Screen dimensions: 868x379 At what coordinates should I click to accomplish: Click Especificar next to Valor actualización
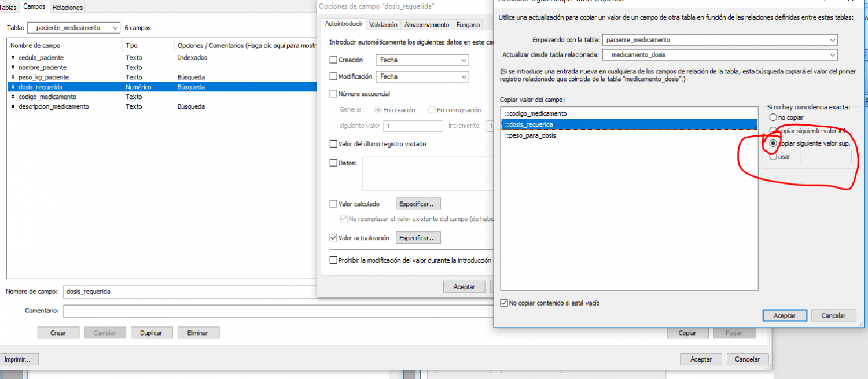click(418, 238)
